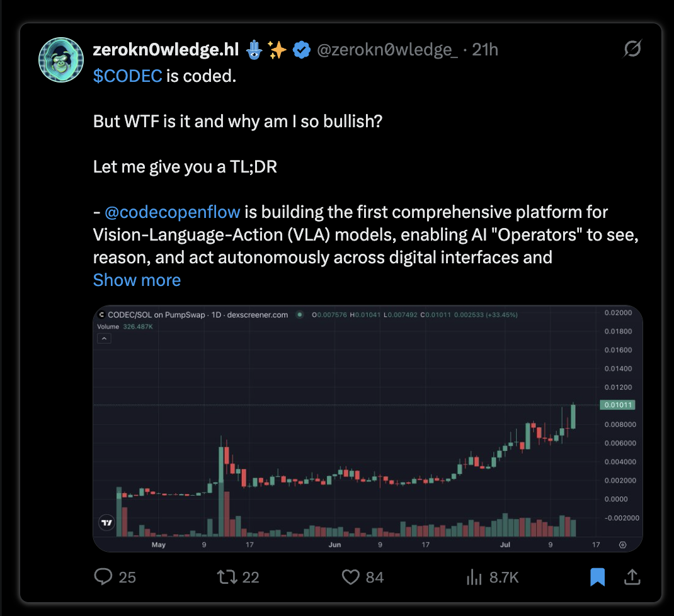Viewport: 674px width, 616px height.
Task: Open the @codecopenflow mention link
Action: (x=173, y=212)
